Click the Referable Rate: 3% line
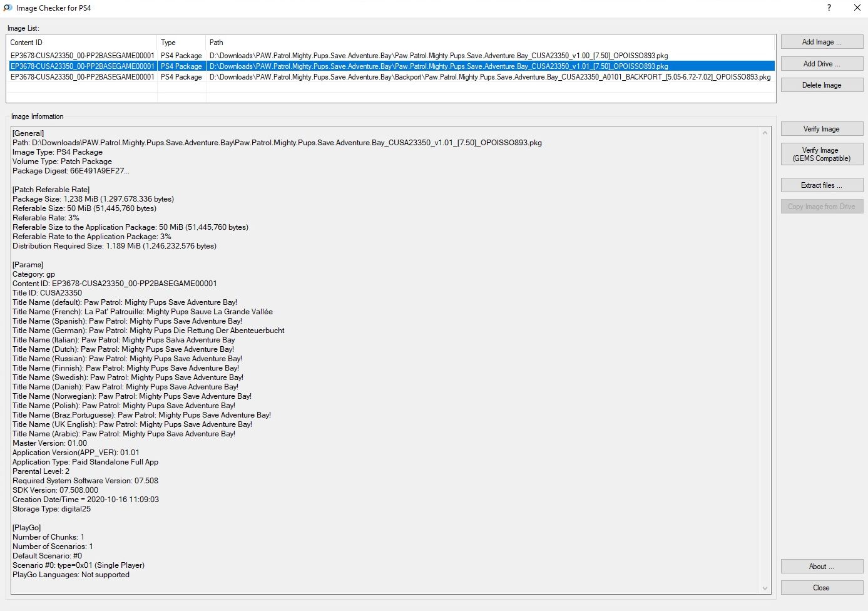Screen dimensions: 868x611 click(46, 218)
